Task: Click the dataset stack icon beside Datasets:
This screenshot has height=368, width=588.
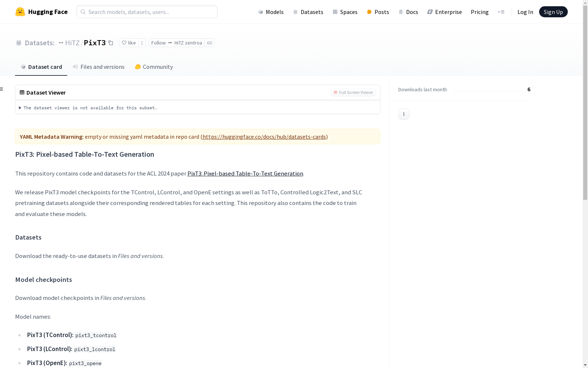Action: 19,43
